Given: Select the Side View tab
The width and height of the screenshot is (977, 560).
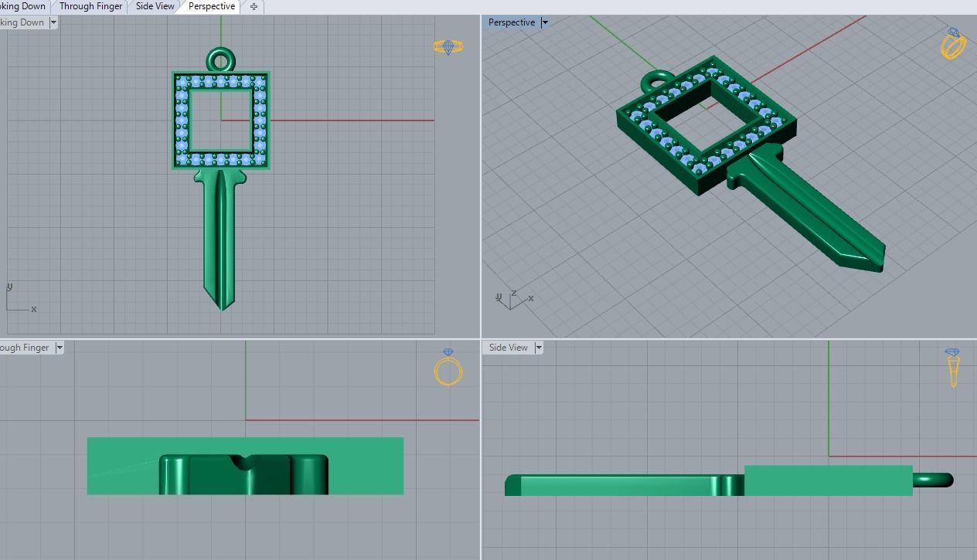Looking at the screenshot, I should 155,6.
